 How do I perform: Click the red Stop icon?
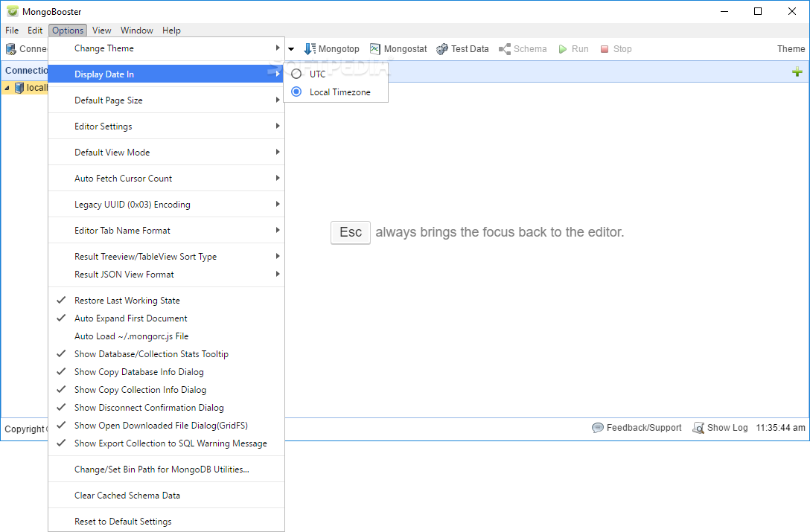[605, 49]
